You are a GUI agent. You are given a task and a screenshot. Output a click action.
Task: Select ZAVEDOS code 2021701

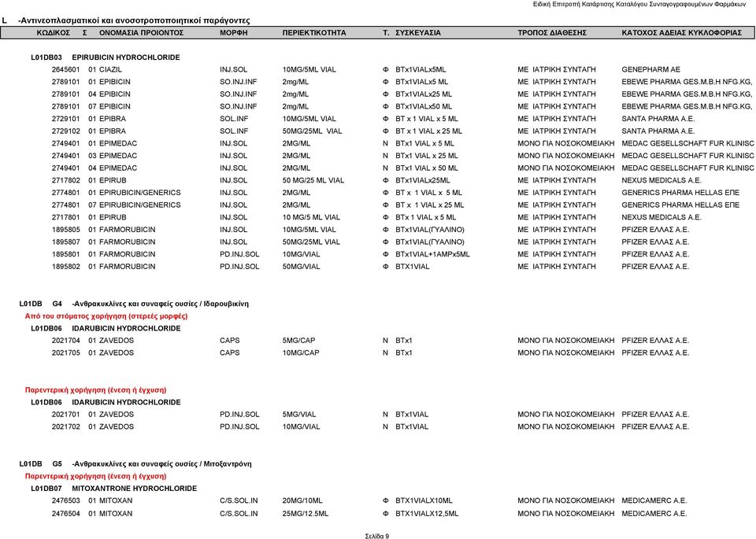(66, 414)
